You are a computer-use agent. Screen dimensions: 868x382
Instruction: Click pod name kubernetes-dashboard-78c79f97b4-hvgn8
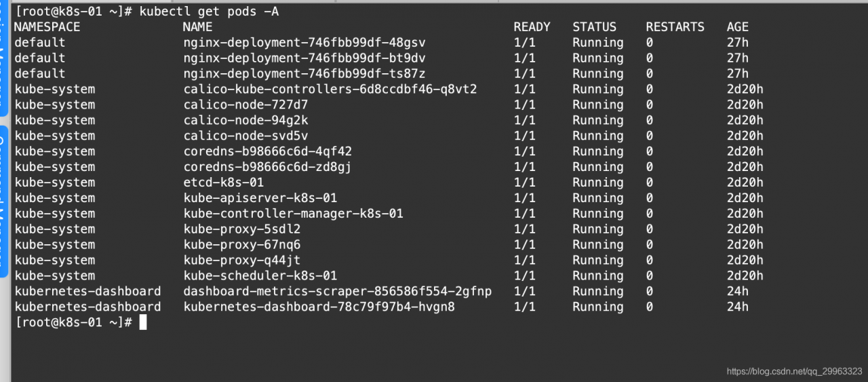(319, 307)
